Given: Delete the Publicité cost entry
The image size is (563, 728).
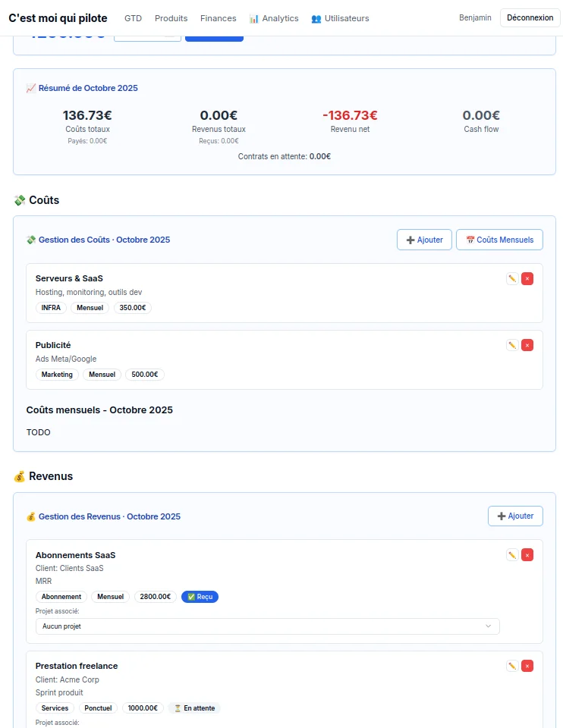Looking at the screenshot, I should [x=527, y=345].
